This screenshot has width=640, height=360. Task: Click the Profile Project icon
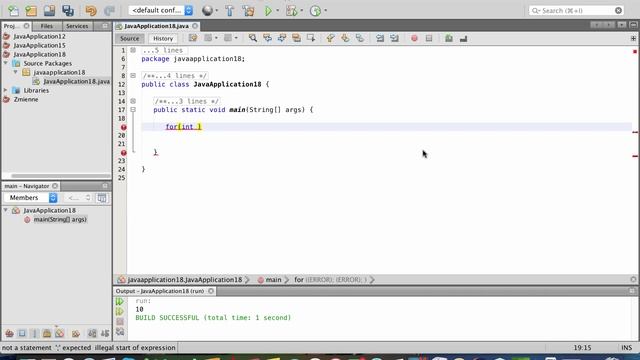pyautogui.click(x=315, y=11)
